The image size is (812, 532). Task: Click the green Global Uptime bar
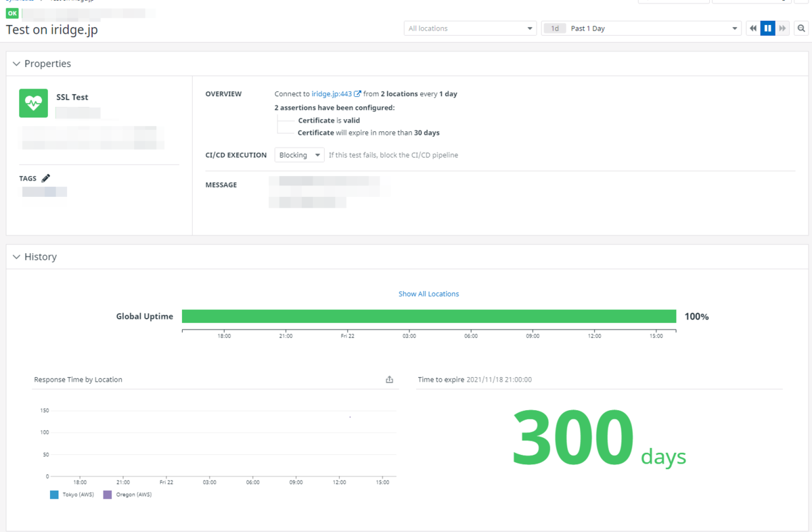pyautogui.click(x=429, y=316)
